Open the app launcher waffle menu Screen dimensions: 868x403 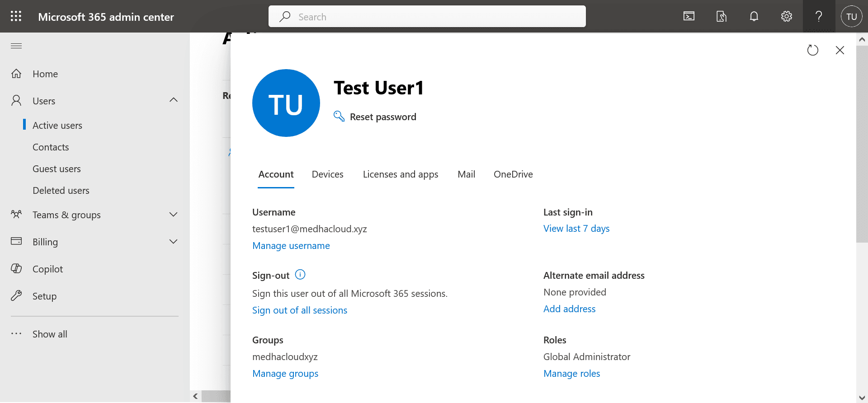(16, 16)
